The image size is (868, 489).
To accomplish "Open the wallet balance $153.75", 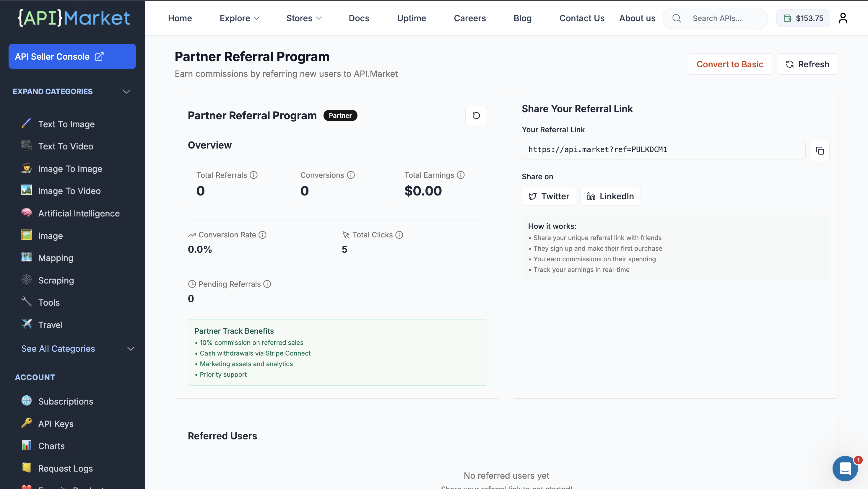I will pos(803,18).
